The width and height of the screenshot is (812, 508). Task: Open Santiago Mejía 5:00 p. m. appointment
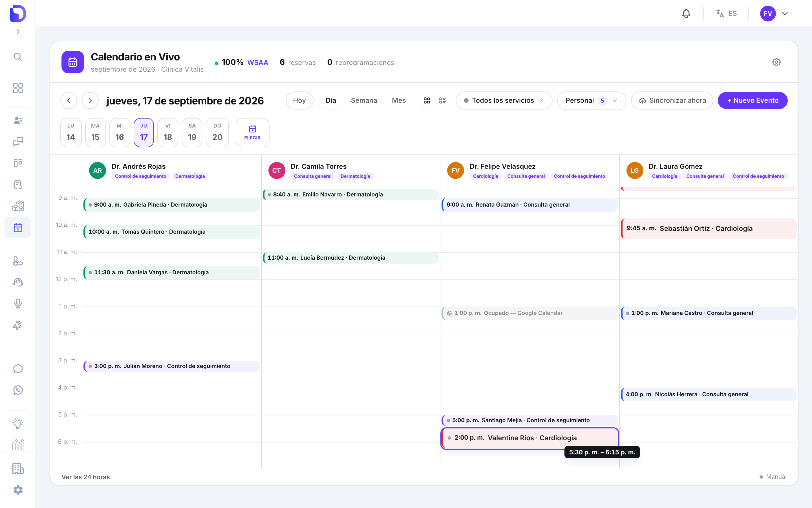pyautogui.click(x=530, y=420)
